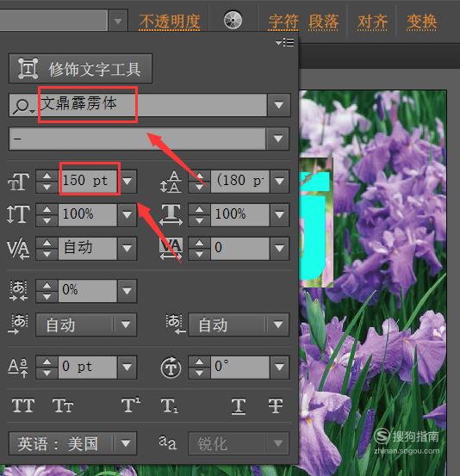The image size is (460, 476).
Task: Expand the character rotation 0° dropdown
Action: pos(279,368)
